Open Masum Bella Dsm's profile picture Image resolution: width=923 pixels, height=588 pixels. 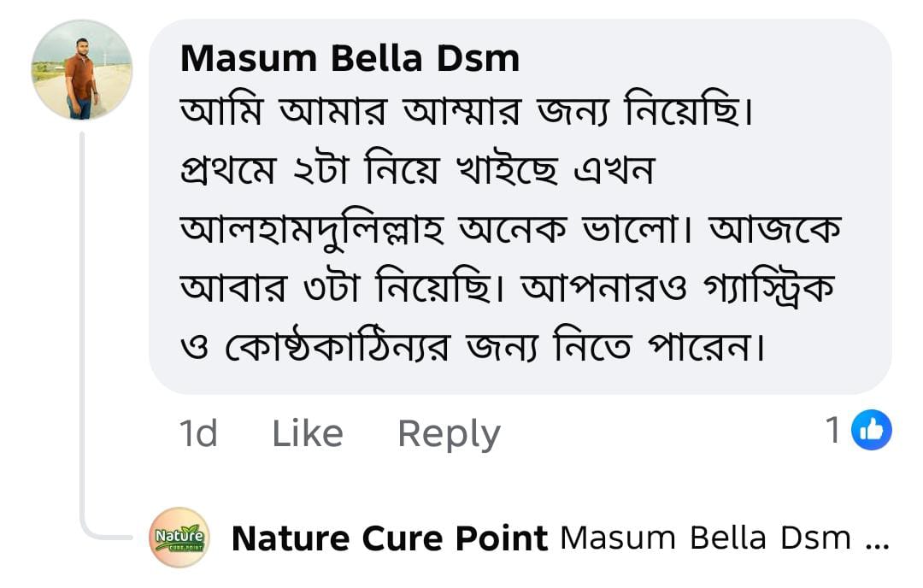pyautogui.click(x=82, y=70)
